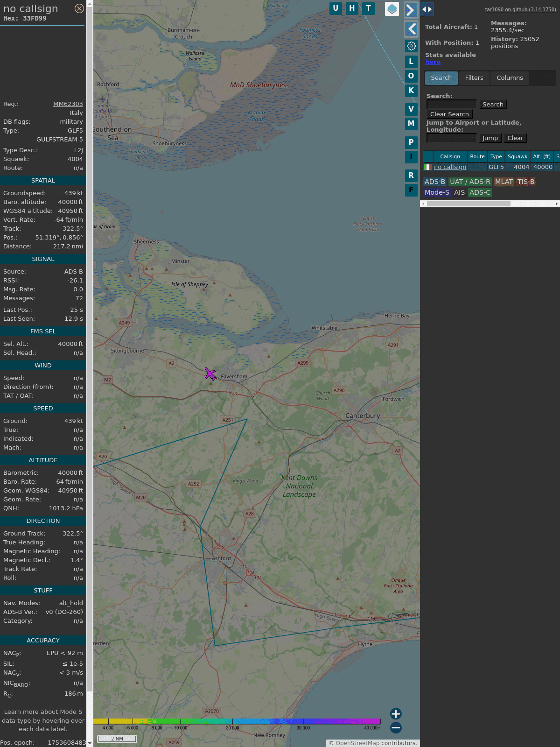Click the Italian flag in aircraft row
The height and width of the screenshot is (747, 560).
coord(428,167)
